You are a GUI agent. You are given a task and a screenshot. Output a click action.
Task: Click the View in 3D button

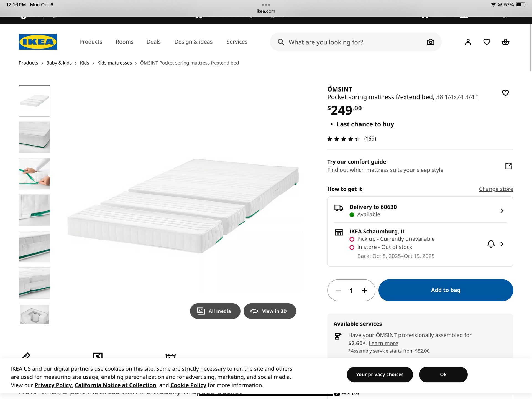(x=270, y=311)
